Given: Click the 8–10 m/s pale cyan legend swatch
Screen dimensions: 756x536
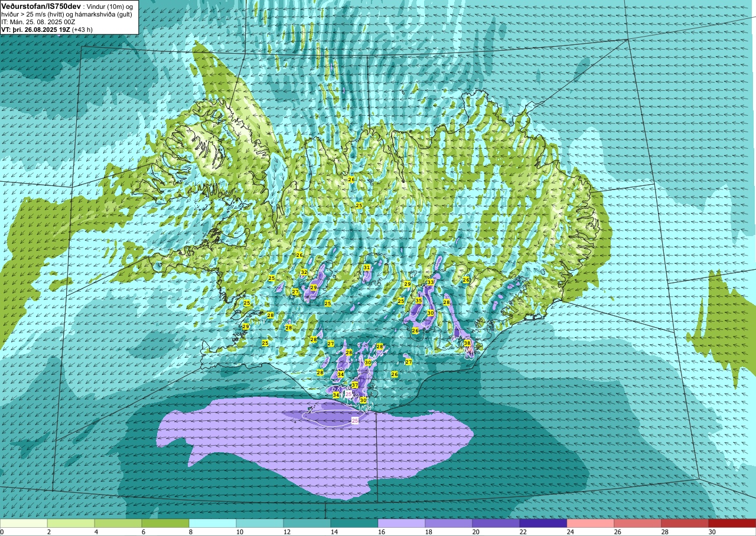Looking at the screenshot, I should pos(213,523).
